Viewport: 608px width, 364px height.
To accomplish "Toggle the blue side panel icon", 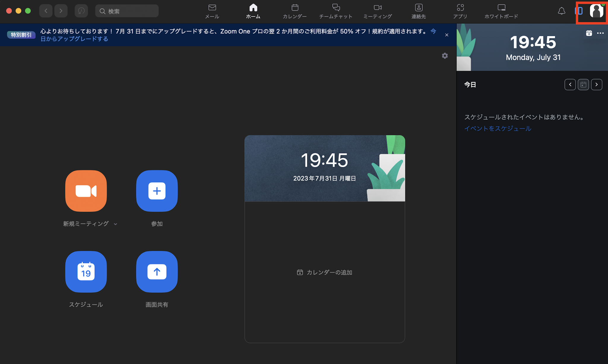I will 579,11.
